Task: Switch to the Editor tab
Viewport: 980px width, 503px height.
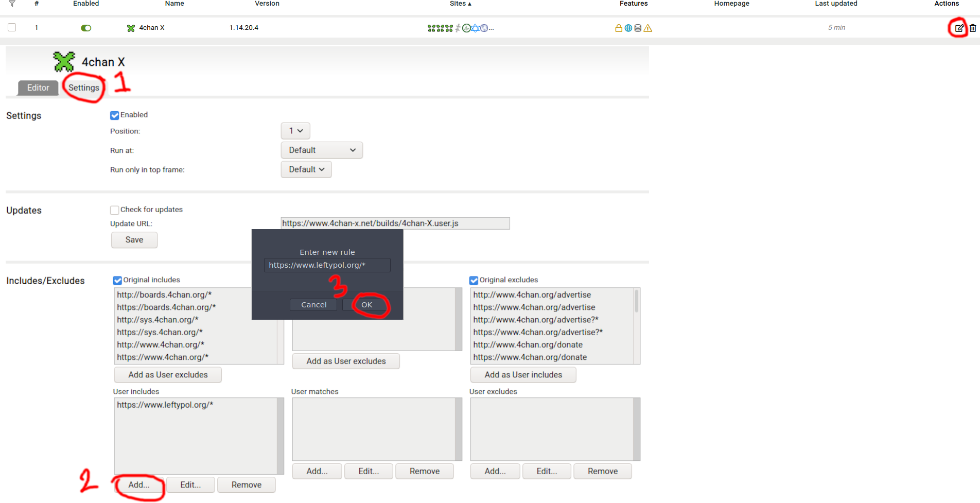Action: 38,88
